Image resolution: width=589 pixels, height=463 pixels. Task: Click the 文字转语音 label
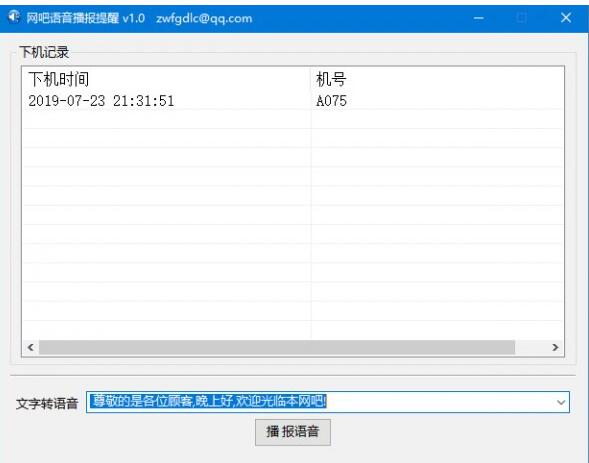(x=47, y=403)
